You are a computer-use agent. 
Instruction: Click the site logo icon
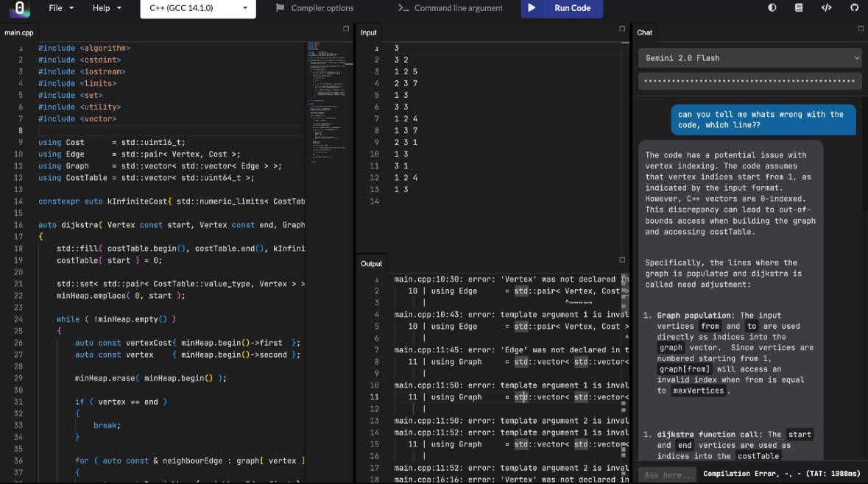19,8
